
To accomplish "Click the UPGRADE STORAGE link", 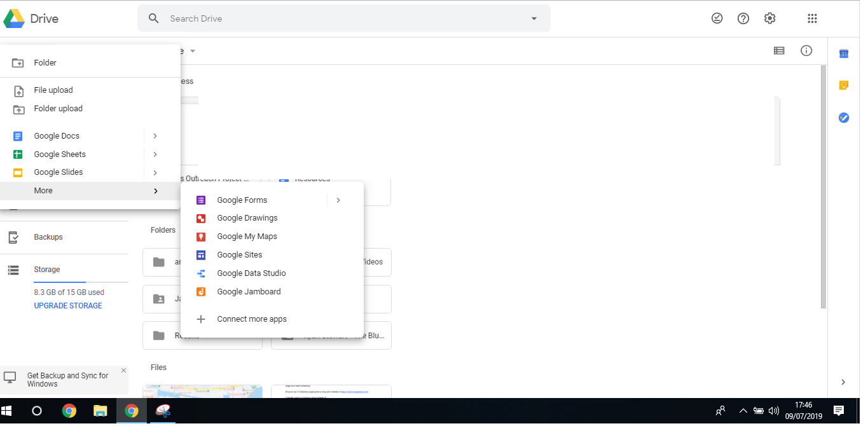I will click(x=68, y=306).
